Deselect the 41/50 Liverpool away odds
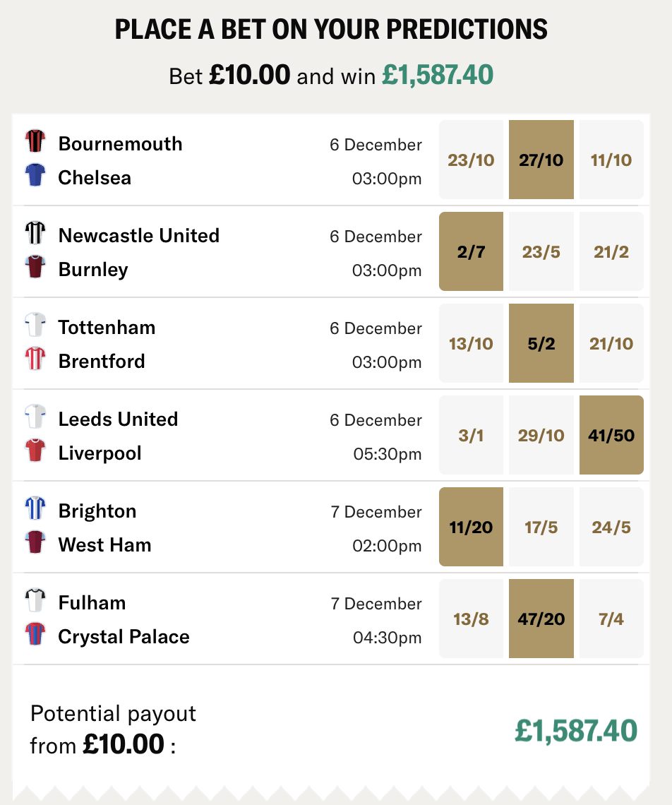The image size is (672, 805). pyautogui.click(x=611, y=435)
